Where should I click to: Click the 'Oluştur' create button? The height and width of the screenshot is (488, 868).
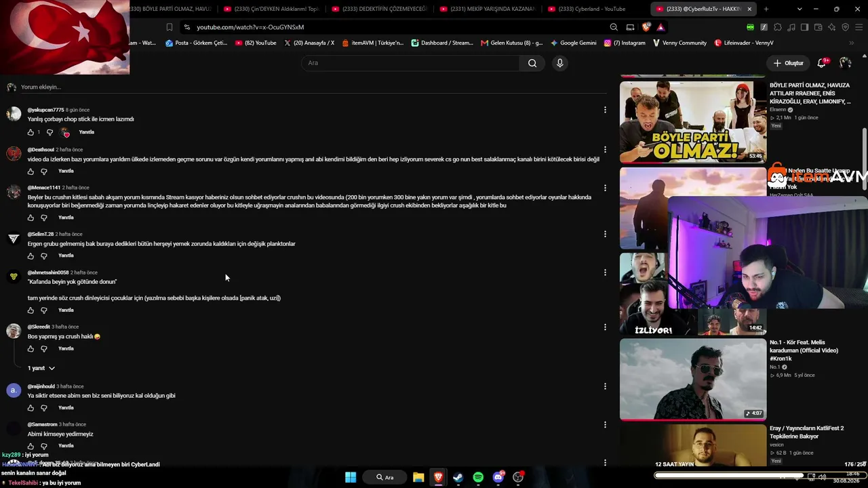tap(788, 63)
